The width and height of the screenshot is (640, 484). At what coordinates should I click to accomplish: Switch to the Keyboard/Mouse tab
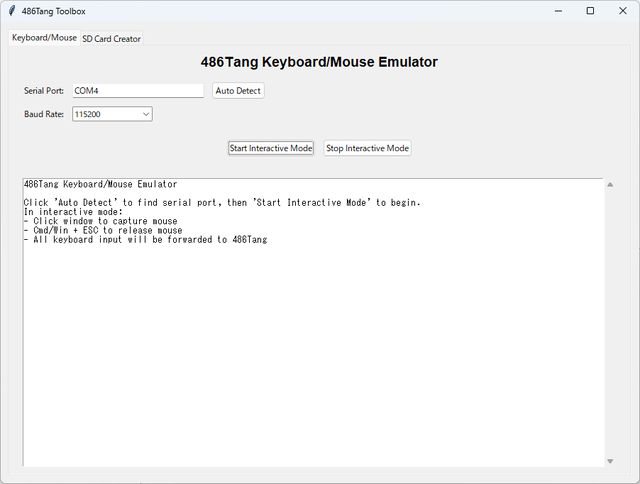click(x=44, y=37)
